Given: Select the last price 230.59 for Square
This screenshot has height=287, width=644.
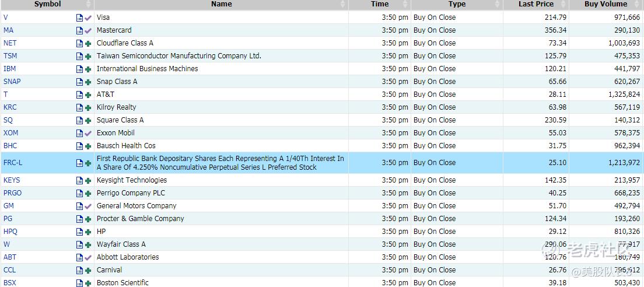Looking at the screenshot, I should [555, 120].
